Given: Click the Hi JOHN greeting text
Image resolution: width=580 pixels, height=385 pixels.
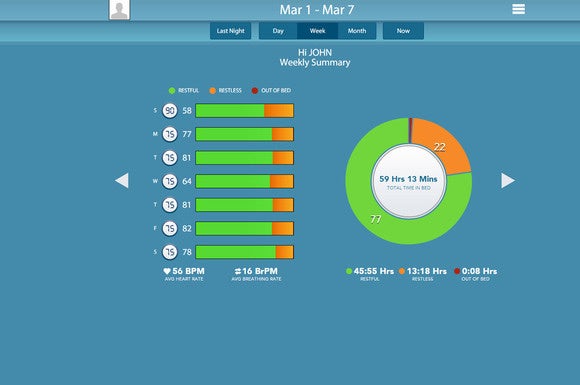Looking at the screenshot, I should coord(315,53).
